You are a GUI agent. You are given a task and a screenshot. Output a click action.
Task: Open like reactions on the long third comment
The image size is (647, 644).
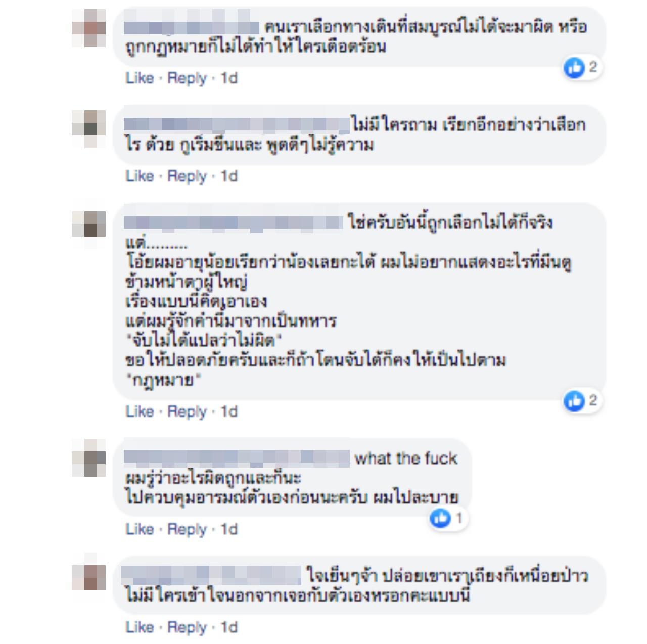[x=574, y=401]
